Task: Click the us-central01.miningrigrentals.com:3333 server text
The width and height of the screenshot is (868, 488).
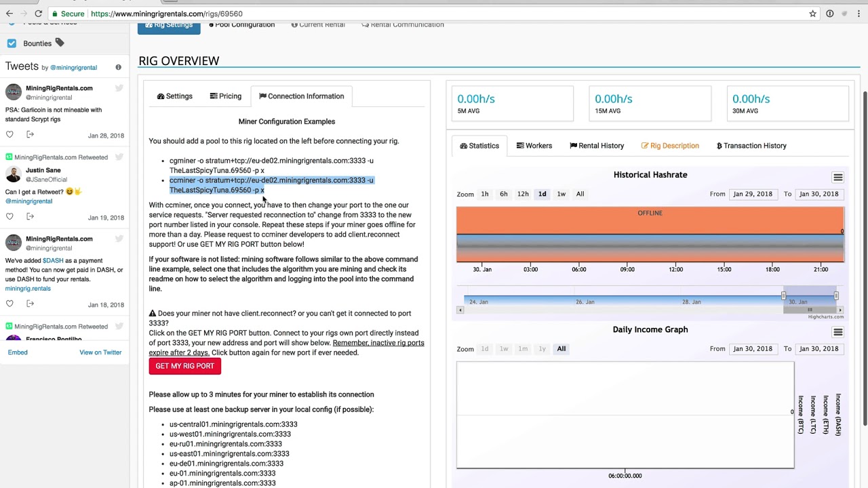Action: point(233,424)
